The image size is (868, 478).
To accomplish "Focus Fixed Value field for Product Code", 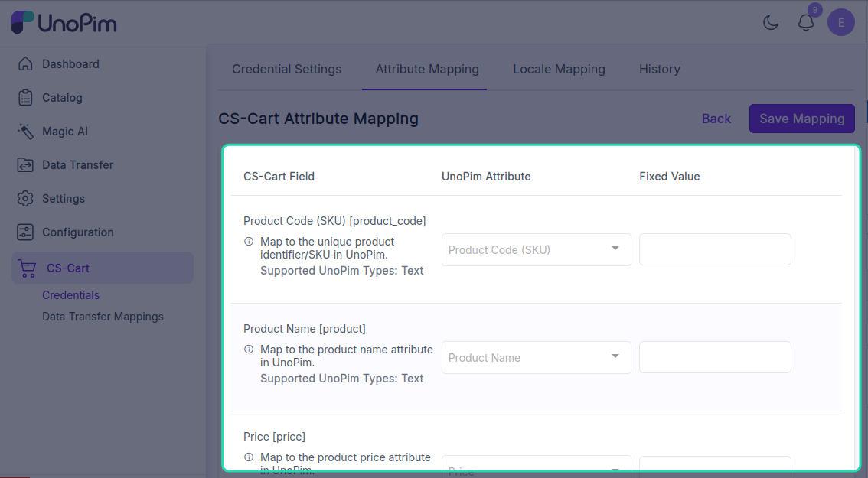I will tap(715, 249).
